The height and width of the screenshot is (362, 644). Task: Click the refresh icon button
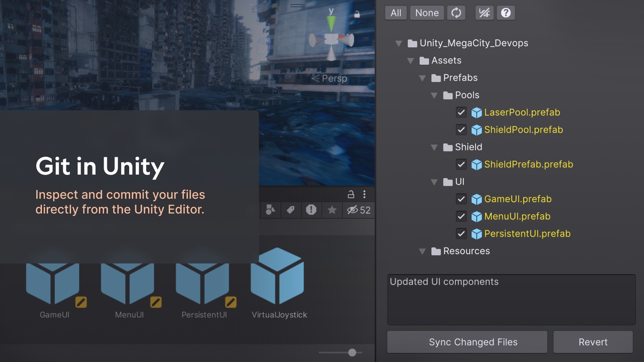[456, 13]
